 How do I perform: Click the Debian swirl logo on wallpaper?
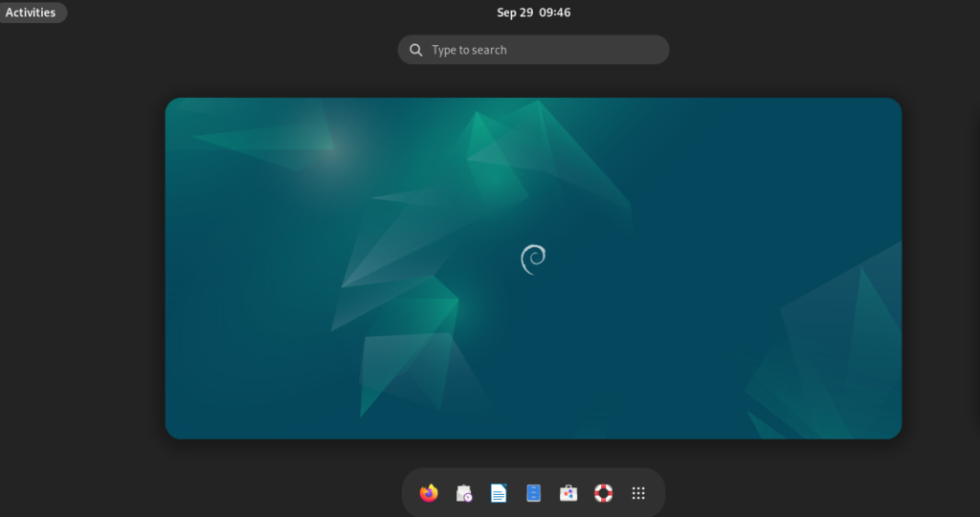533,259
